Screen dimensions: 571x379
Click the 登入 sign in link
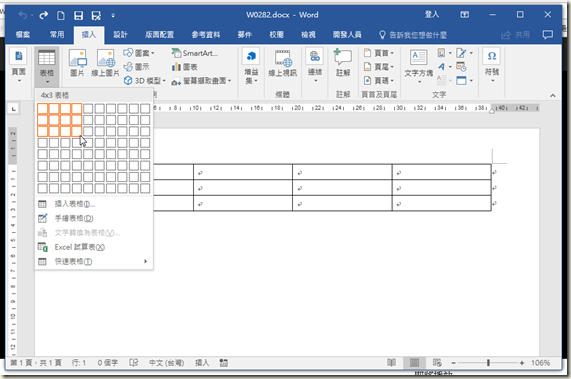(x=432, y=15)
